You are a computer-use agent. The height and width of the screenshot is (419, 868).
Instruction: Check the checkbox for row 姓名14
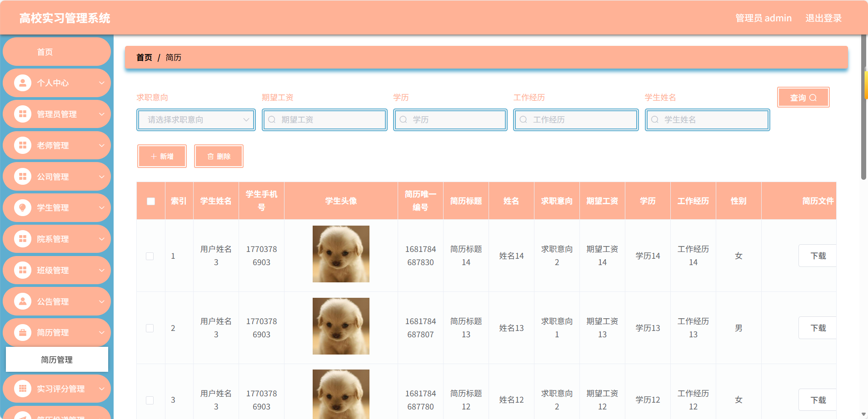point(150,256)
